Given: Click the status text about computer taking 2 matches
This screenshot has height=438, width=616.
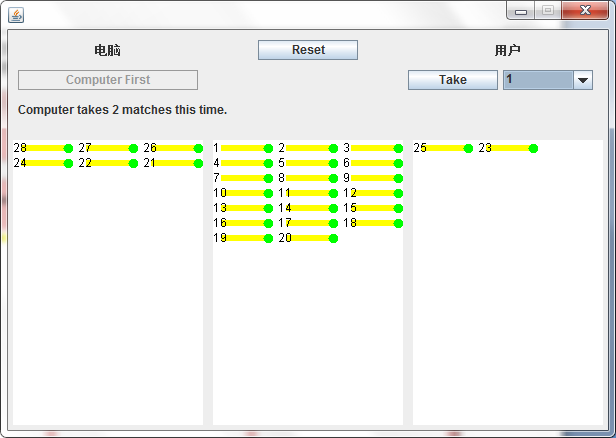Looking at the screenshot, I should [123, 110].
